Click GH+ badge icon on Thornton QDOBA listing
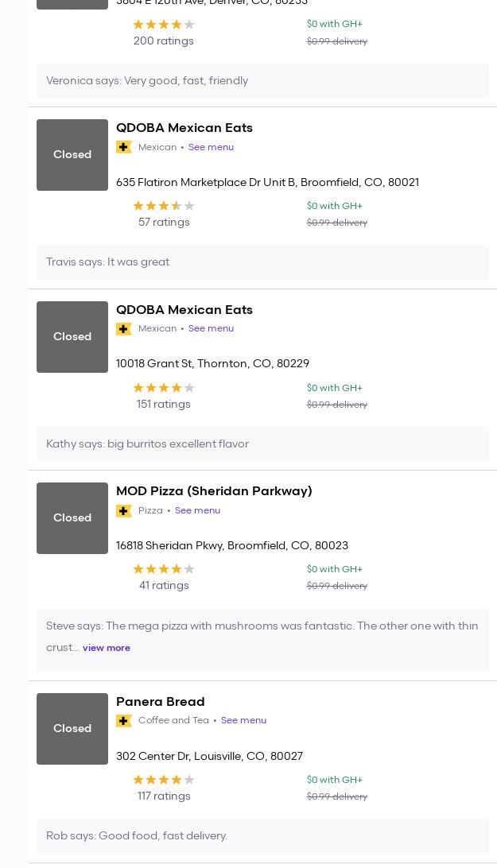Viewport: 497px width, 868px height. click(124, 329)
